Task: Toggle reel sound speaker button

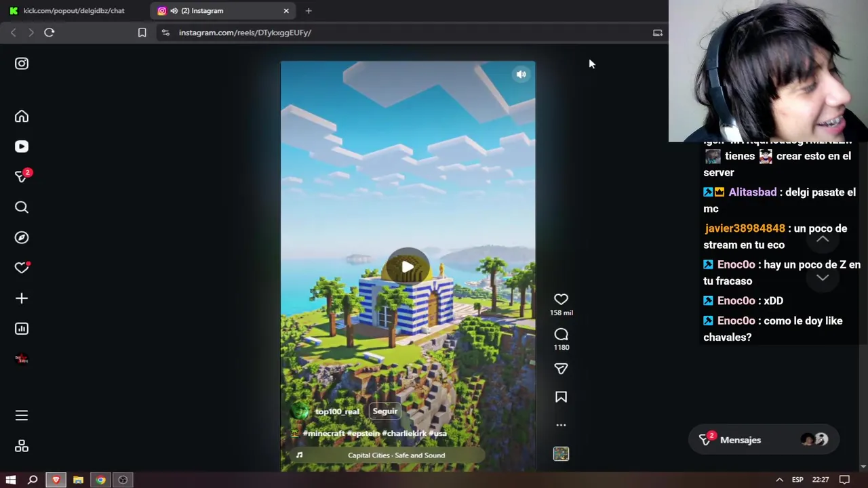Action: point(521,75)
